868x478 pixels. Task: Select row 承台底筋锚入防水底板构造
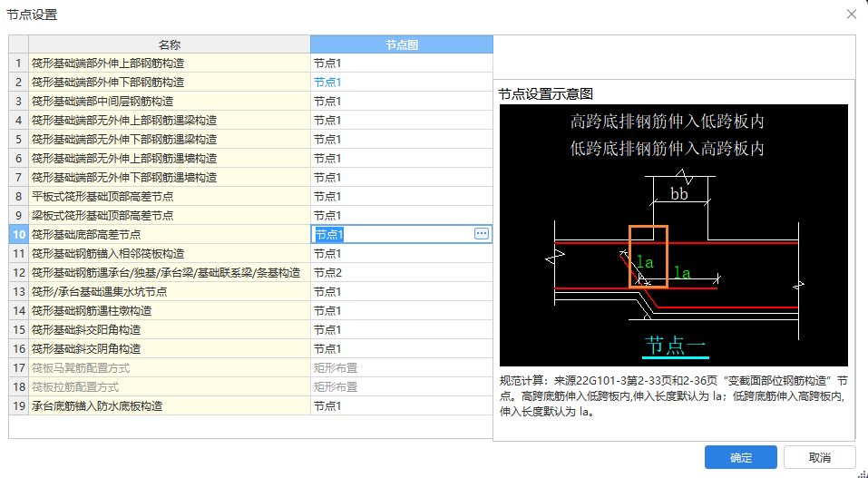pyautogui.click(x=170, y=405)
